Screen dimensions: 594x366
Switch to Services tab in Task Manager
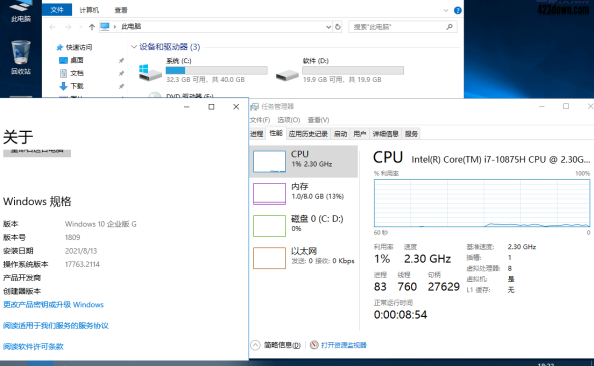coord(411,134)
